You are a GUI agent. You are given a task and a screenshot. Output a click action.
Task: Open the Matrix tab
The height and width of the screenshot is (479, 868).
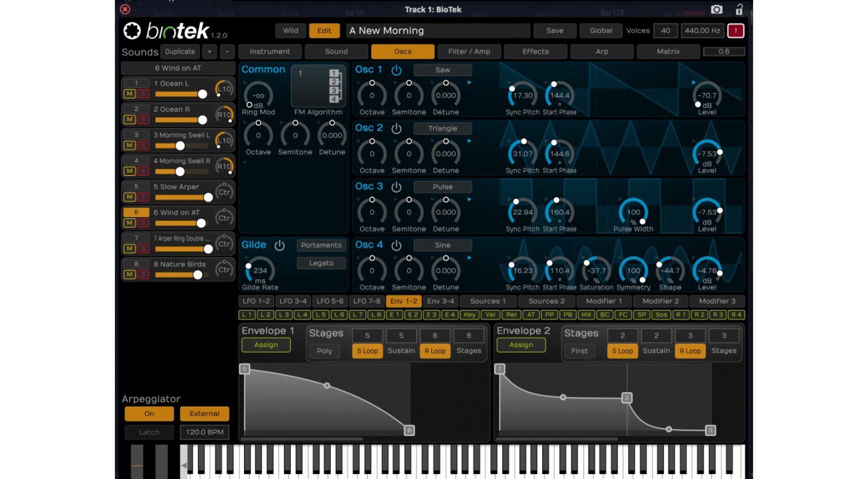coord(668,52)
